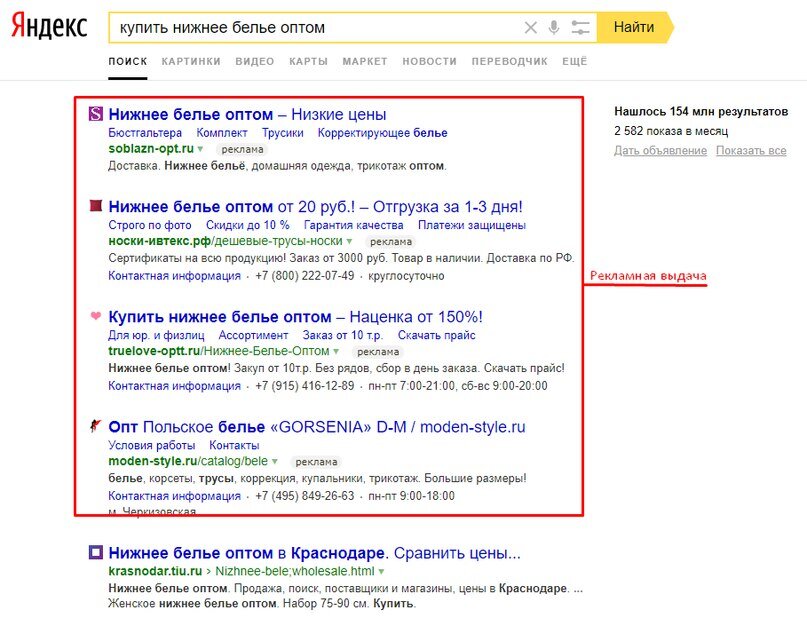This screenshot has height=618, width=807.
Task: Open the Новости tab
Action: 430,61
